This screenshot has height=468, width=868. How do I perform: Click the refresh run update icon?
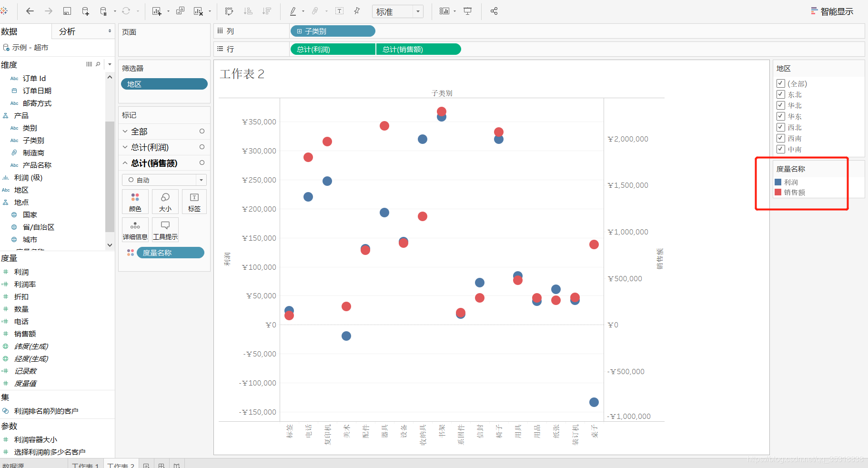coord(126,11)
